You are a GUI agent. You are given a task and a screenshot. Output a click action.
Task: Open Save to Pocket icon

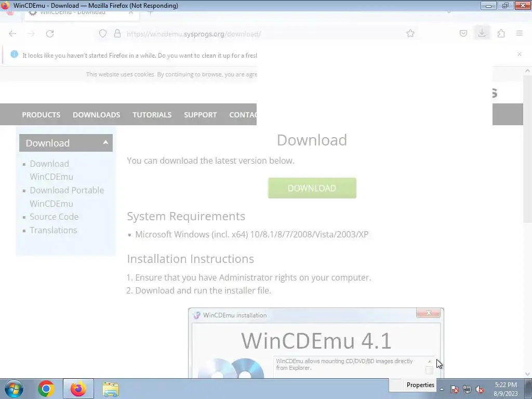[463, 33]
